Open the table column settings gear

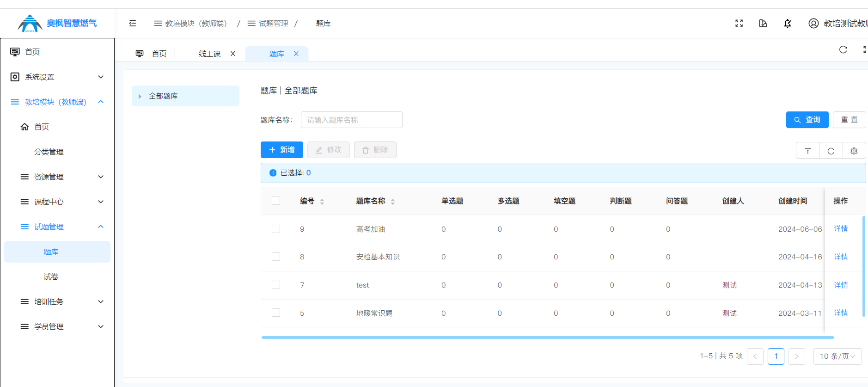coord(854,151)
